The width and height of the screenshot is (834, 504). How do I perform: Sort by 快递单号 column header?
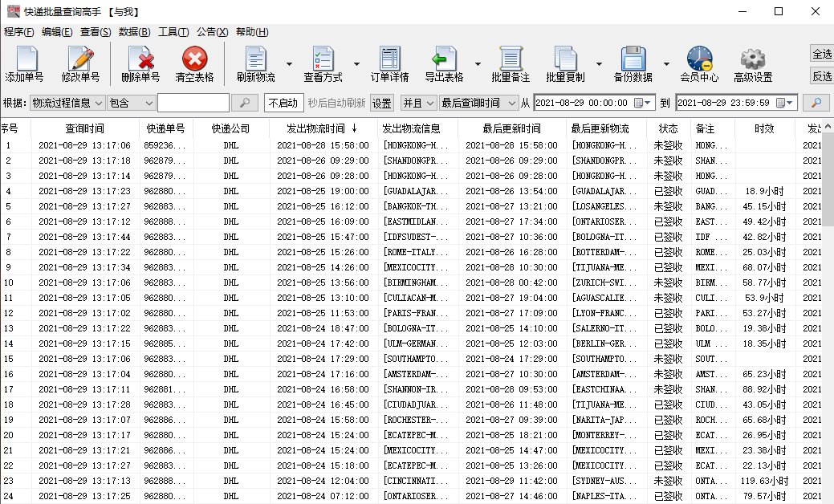tap(166, 128)
